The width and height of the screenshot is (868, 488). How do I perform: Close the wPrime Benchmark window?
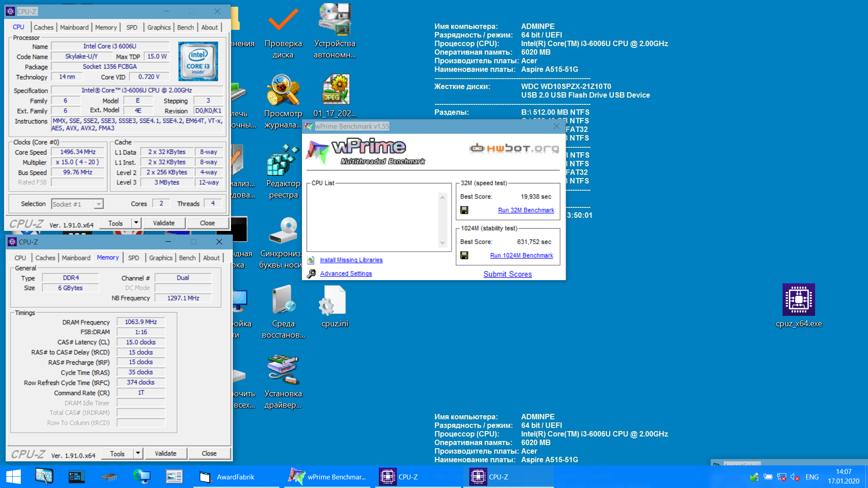(x=557, y=127)
